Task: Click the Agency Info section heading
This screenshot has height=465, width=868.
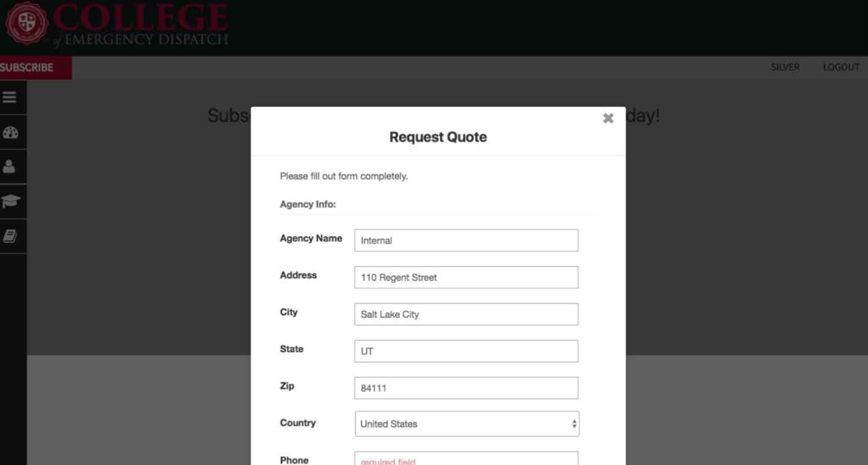Action: point(308,204)
